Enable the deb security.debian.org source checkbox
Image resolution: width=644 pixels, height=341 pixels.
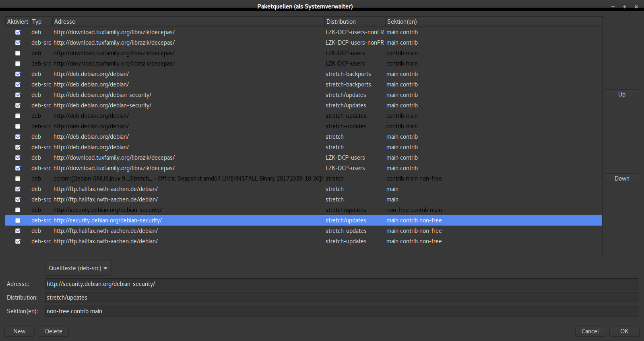click(x=18, y=210)
